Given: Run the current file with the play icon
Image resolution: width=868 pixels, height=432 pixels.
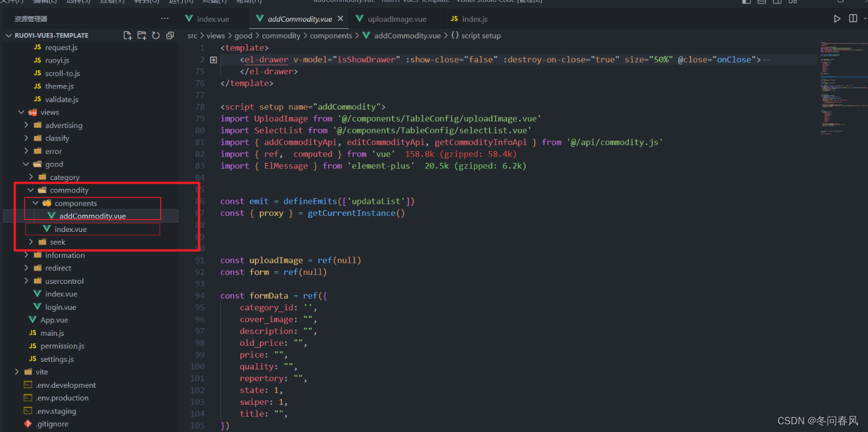Looking at the screenshot, I should click(837, 18).
